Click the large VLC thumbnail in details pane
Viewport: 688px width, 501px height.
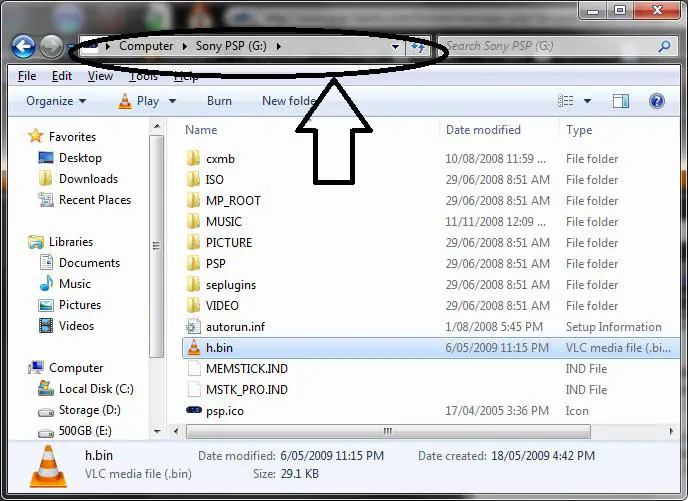click(48, 466)
